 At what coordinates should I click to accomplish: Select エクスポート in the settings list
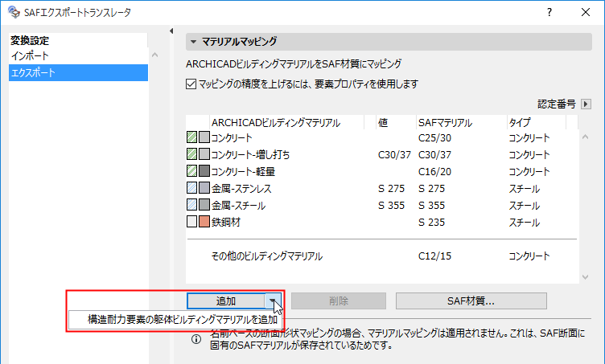tap(78, 73)
